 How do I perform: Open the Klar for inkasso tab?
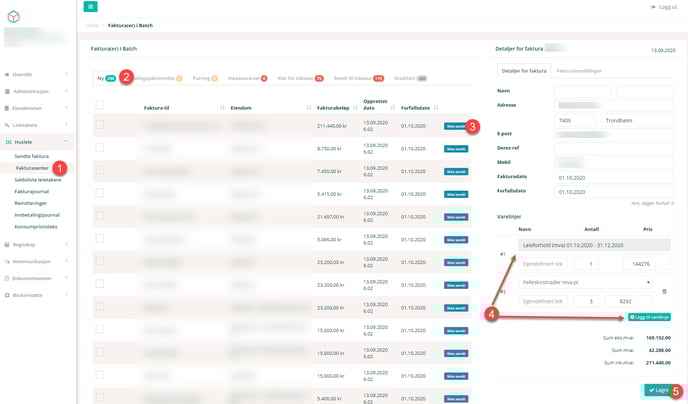pyautogui.click(x=301, y=79)
